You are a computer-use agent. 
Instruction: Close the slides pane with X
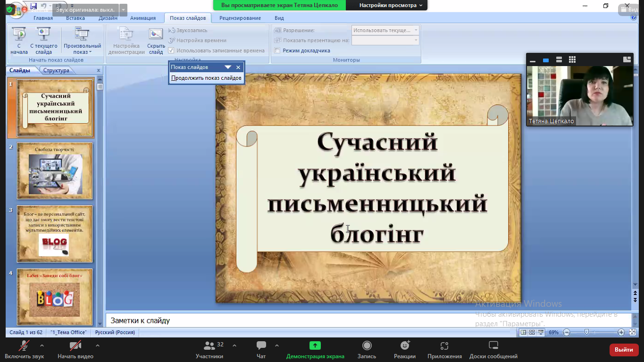[x=99, y=70]
